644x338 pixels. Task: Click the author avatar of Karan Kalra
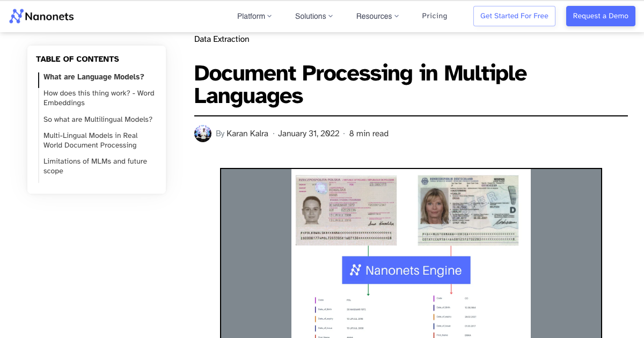[203, 134]
